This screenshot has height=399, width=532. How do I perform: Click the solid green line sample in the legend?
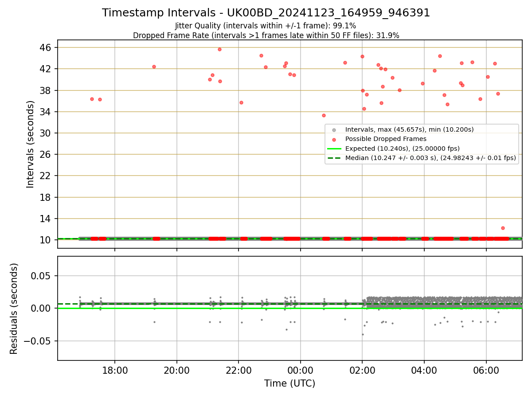coord(334,149)
